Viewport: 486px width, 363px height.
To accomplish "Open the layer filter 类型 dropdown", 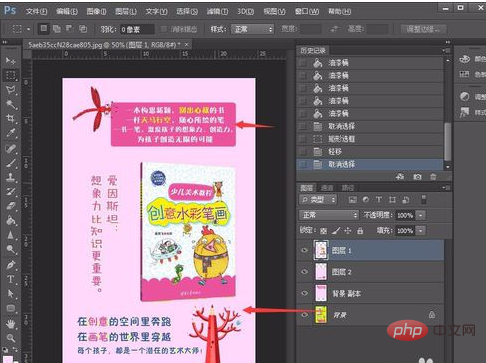I will [318, 200].
